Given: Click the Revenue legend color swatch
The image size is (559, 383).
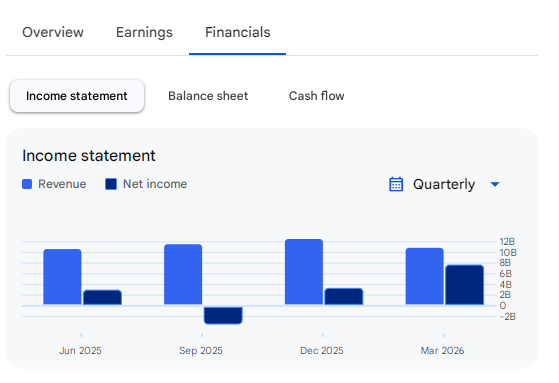Looking at the screenshot, I should point(27,184).
